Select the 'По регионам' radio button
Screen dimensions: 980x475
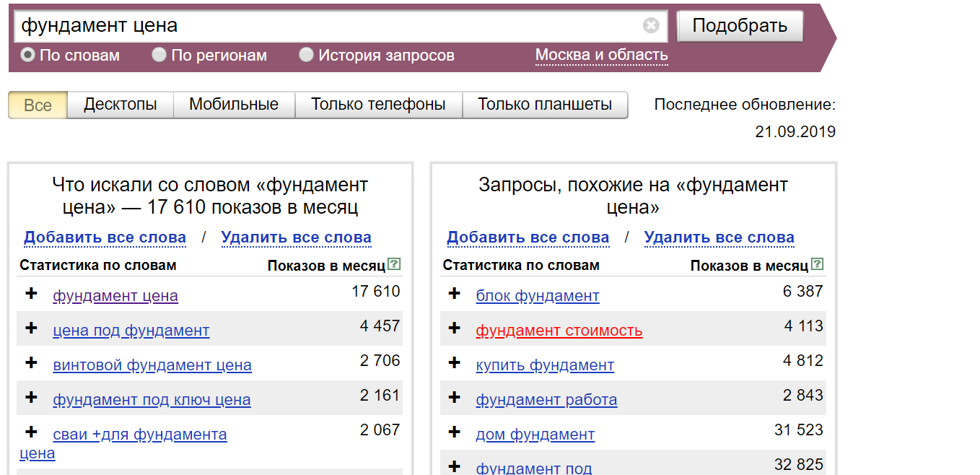click(159, 55)
